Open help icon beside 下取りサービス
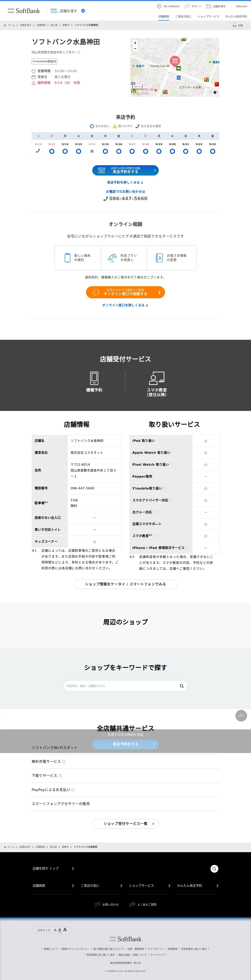251x980 pixels. pos(60,776)
